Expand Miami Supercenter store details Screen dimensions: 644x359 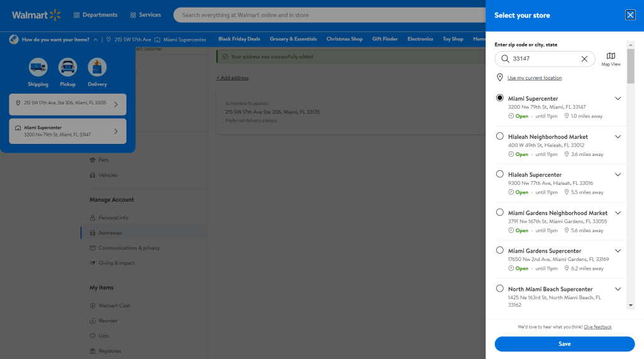[618, 98]
